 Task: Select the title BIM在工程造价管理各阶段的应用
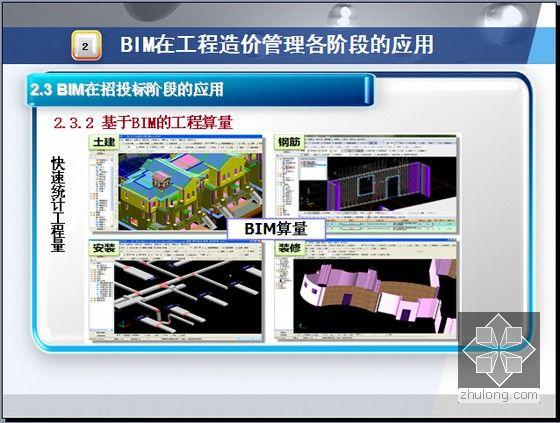(277, 45)
